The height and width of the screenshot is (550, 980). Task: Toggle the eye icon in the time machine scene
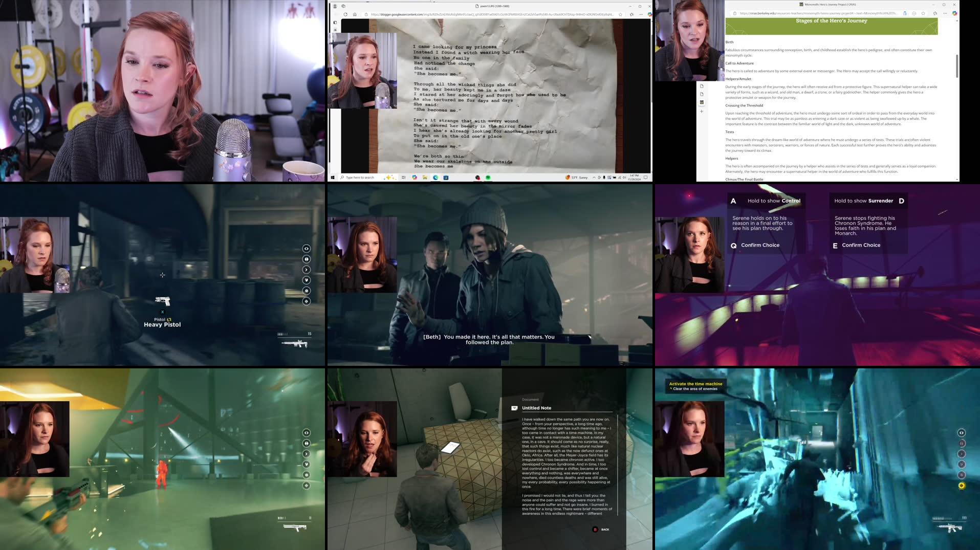(962, 433)
